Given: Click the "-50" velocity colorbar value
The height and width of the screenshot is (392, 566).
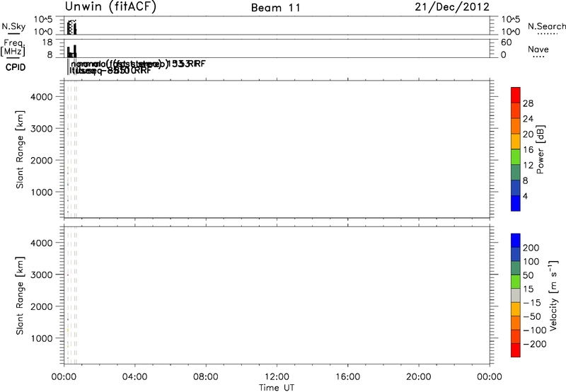Looking at the screenshot, I should (532, 316).
